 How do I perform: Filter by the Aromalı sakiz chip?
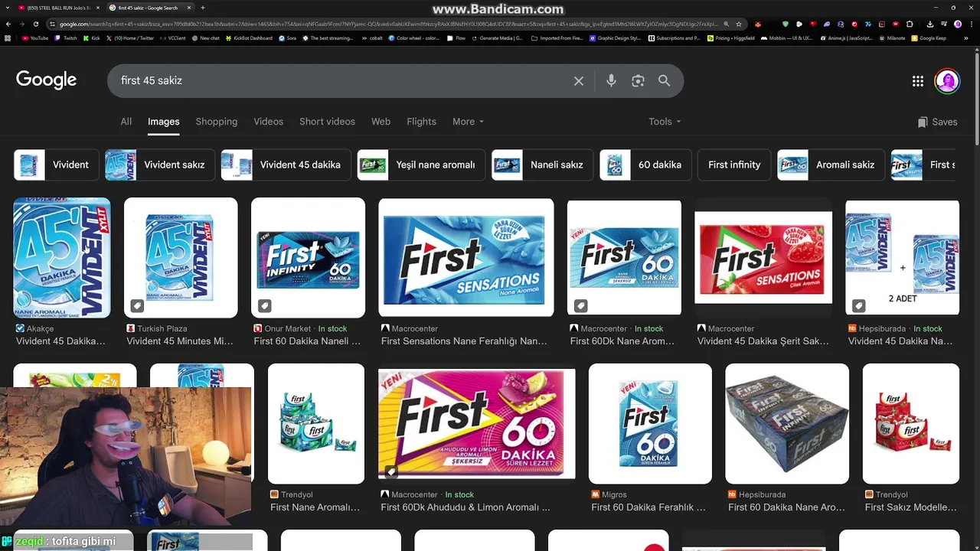pyautogui.click(x=831, y=165)
